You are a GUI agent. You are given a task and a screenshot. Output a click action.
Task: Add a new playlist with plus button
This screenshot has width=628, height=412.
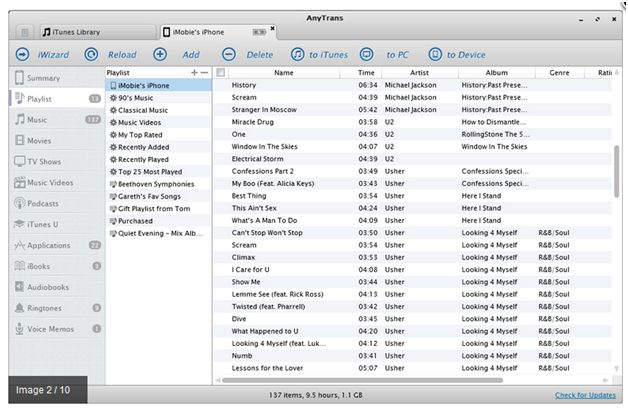coord(194,72)
